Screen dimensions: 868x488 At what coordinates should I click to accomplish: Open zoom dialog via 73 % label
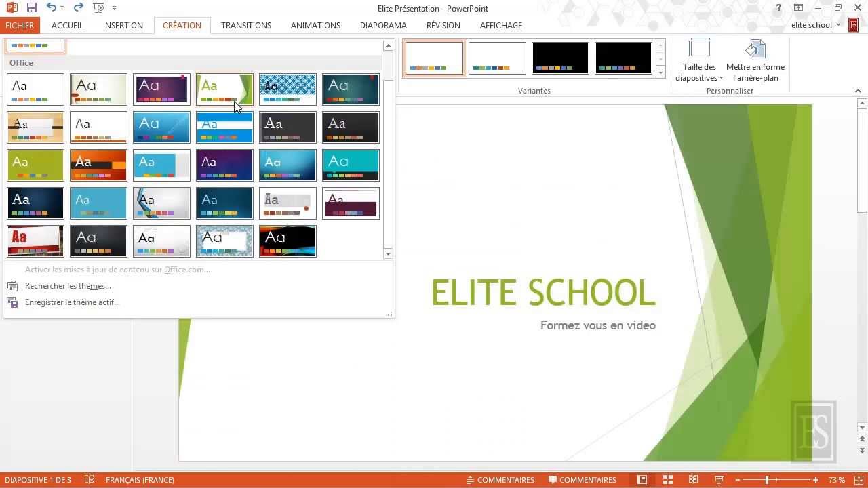(837, 480)
